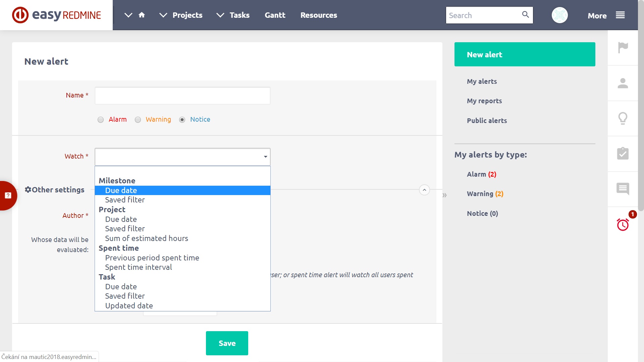
Task: Open the Watch dropdown arrow
Action: pos(265,157)
